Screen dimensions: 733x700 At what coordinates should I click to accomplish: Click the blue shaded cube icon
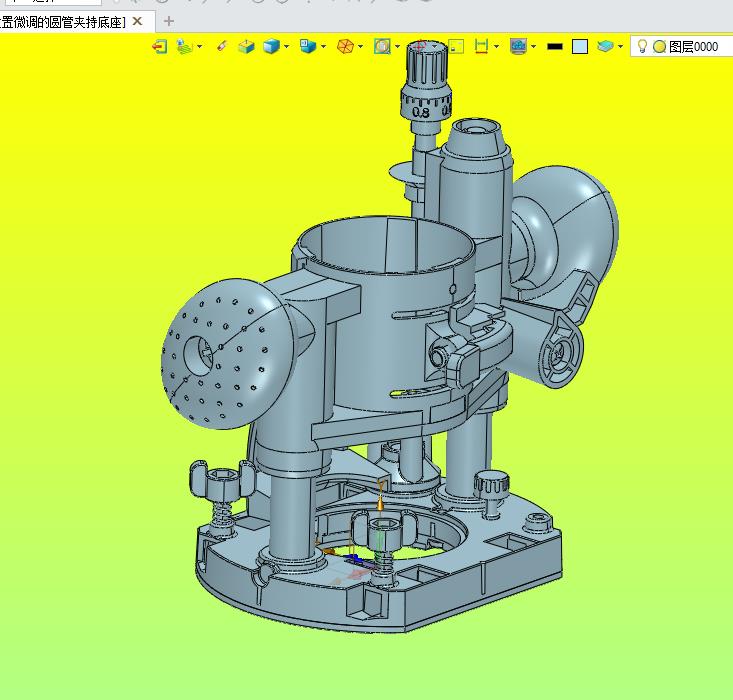pyautogui.click(x=272, y=47)
